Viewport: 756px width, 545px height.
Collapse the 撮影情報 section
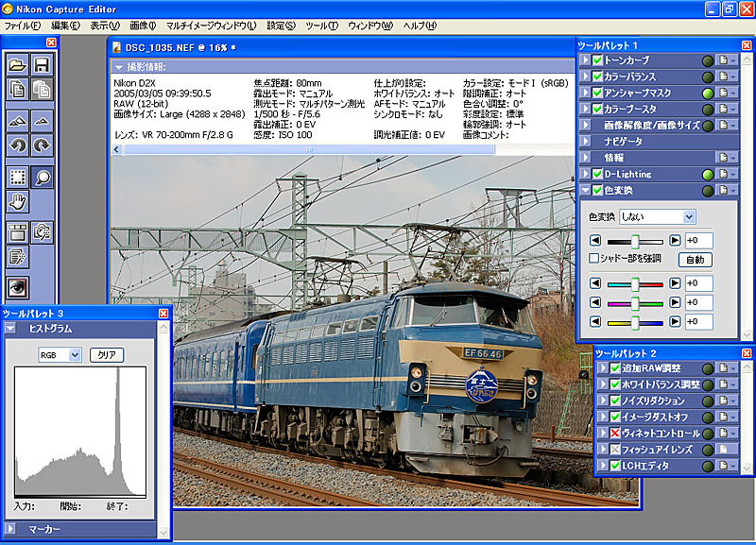point(119,67)
